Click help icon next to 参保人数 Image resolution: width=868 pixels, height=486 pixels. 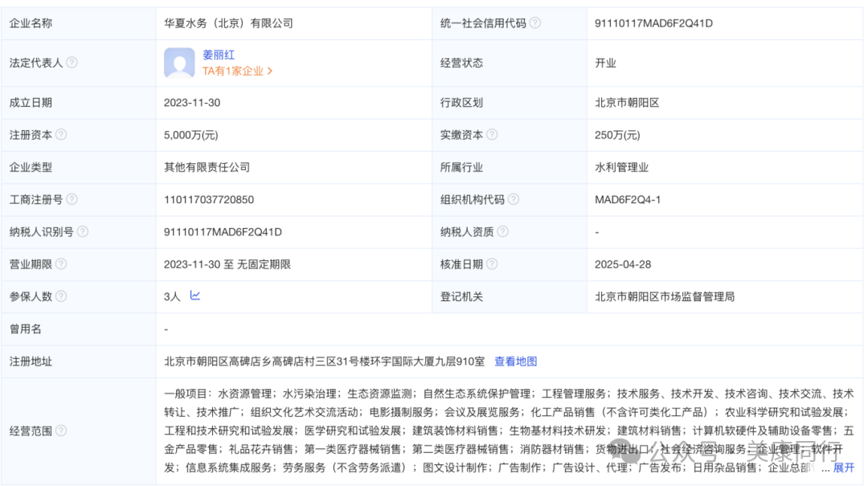(x=61, y=296)
